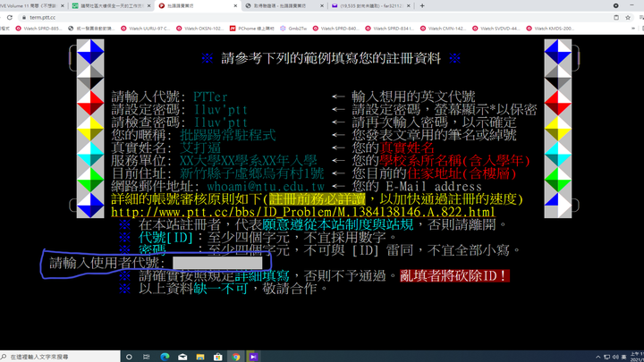
Task: Reload the term.ptt.cc page
Action: coord(10,18)
